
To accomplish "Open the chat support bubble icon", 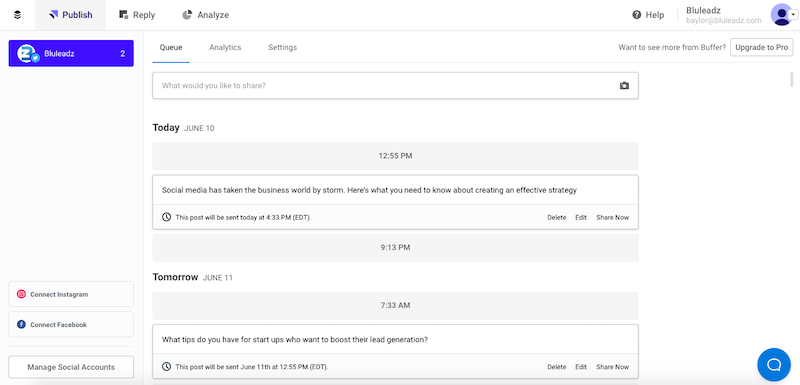I will pos(774,364).
